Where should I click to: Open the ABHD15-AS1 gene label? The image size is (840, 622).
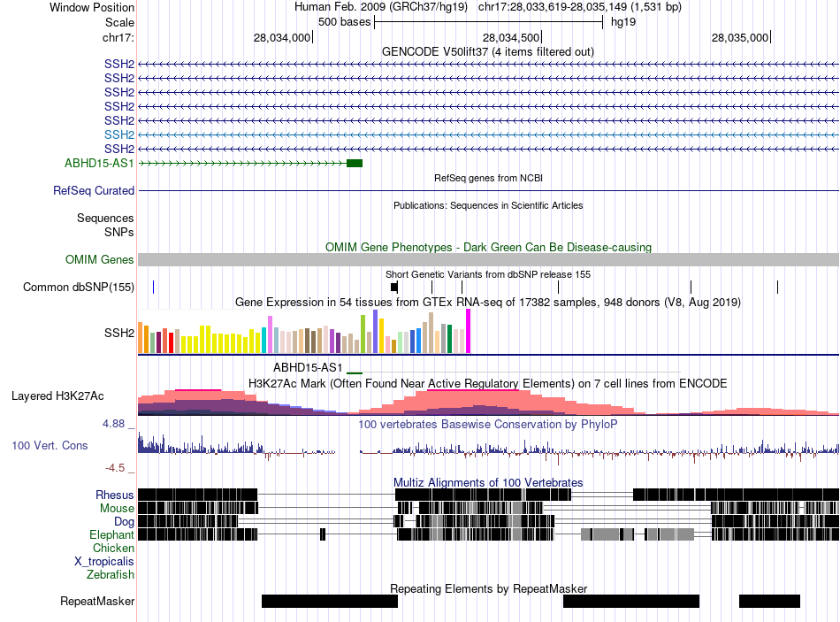(x=99, y=163)
